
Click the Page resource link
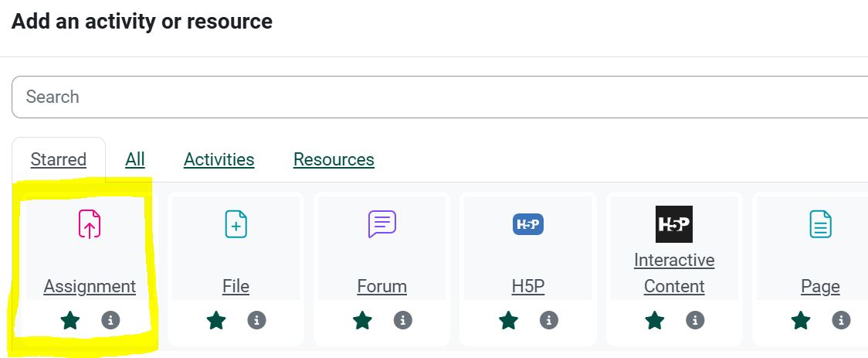(820, 287)
